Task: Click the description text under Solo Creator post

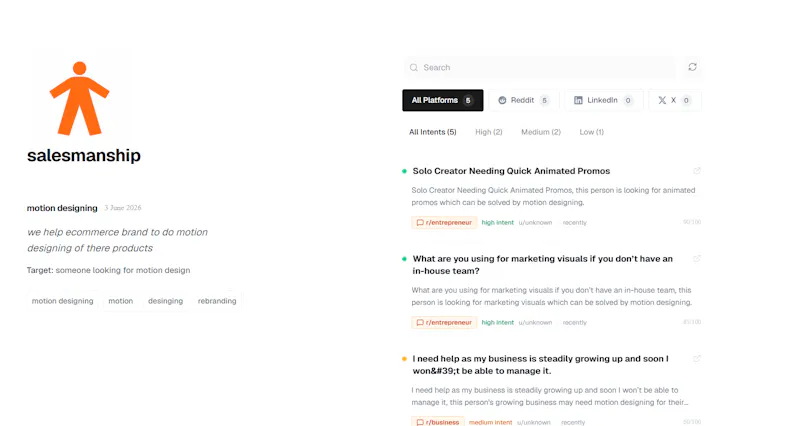Action: tap(554, 196)
